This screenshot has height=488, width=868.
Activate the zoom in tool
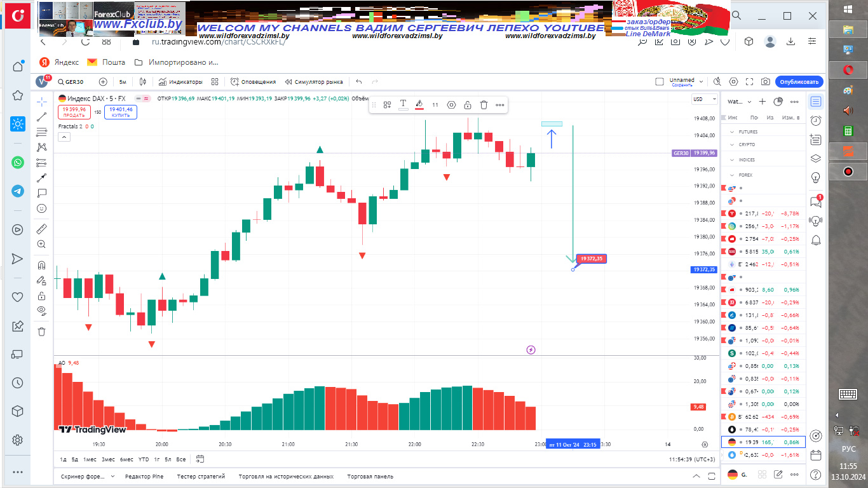coord(42,244)
